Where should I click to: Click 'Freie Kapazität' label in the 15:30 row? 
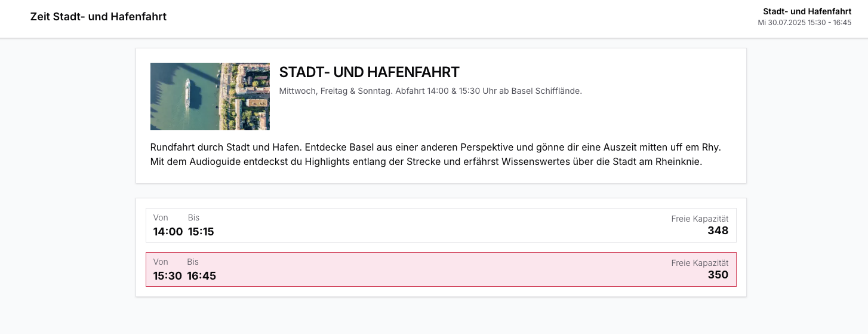tap(700, 263)
